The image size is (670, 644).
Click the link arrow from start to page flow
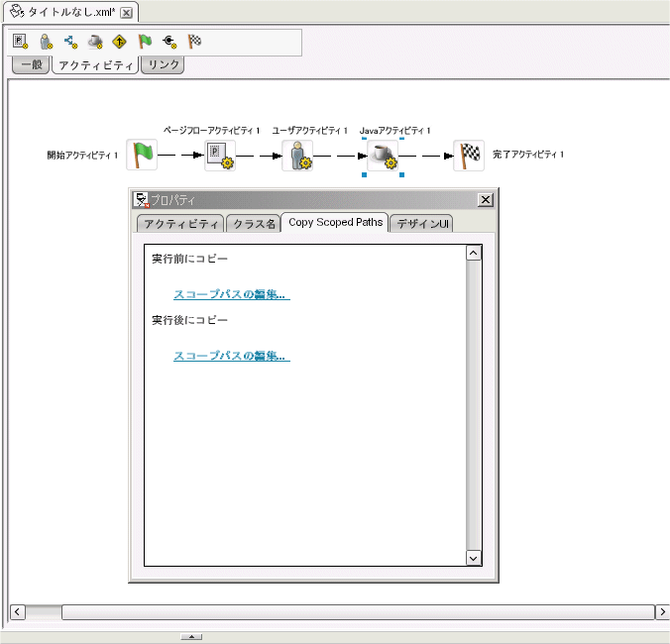click(181, 155)
